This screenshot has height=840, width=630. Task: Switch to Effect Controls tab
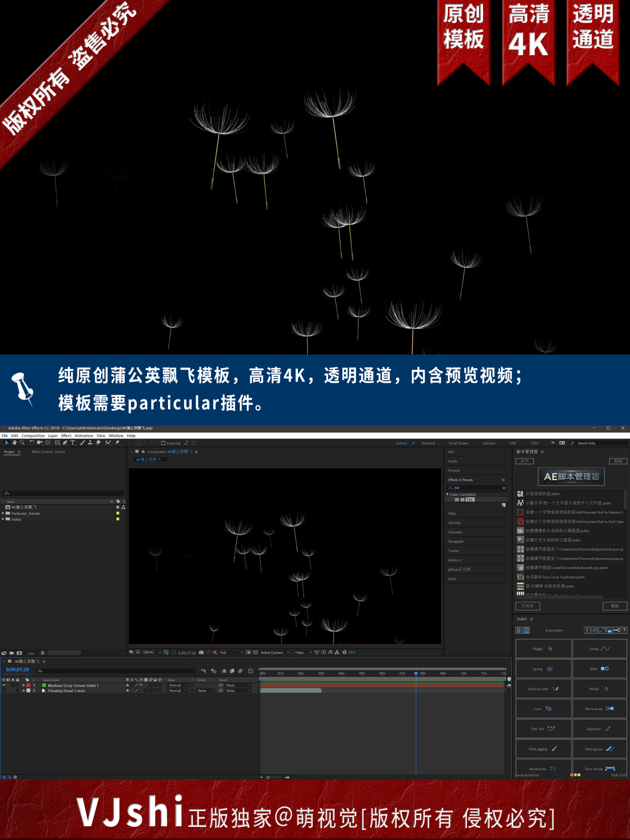coord(48,452)
